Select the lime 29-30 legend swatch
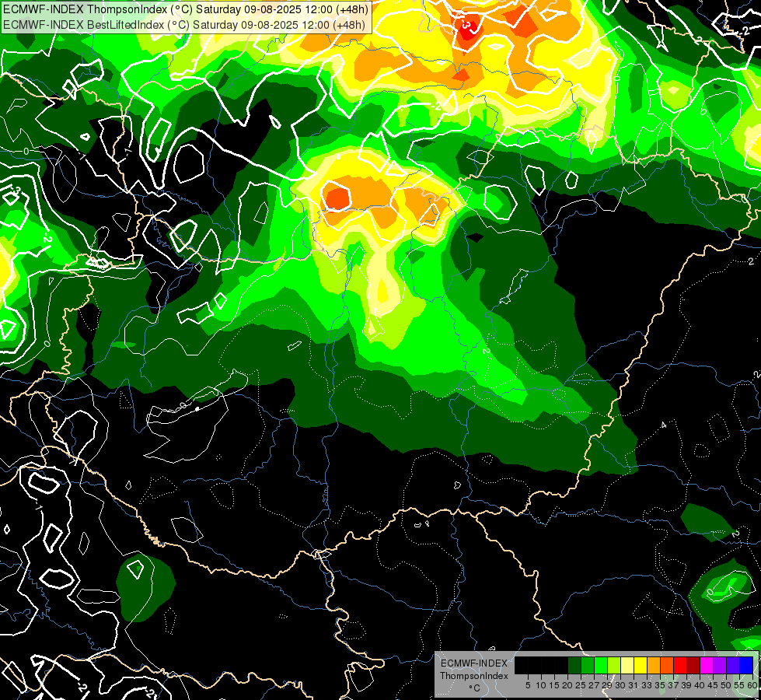 [614, 665]
